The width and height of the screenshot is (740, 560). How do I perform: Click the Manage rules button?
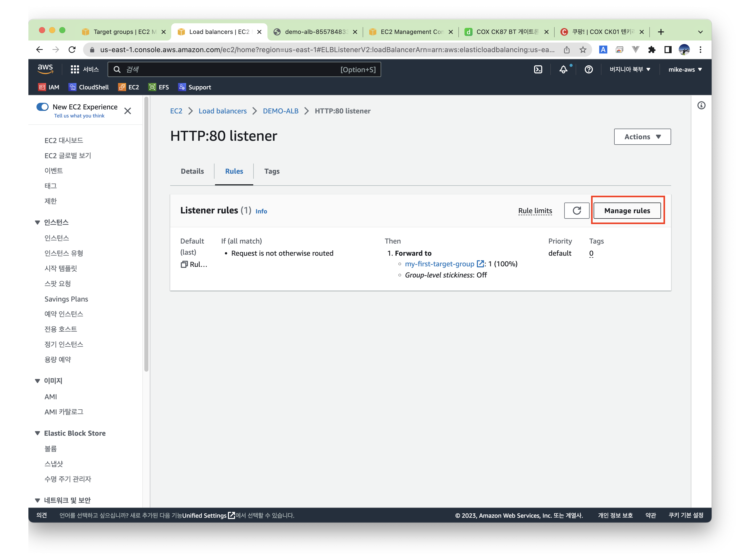(x=627, y=211)
